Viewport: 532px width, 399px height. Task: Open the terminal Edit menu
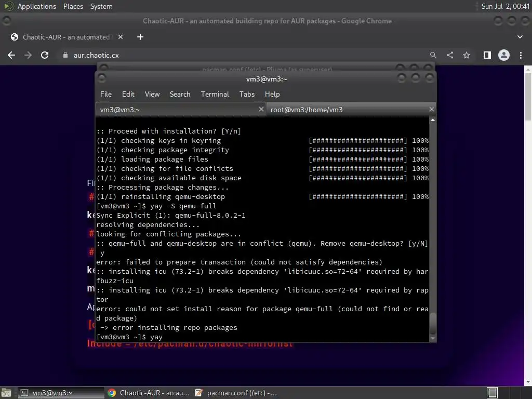click(128, 94)
